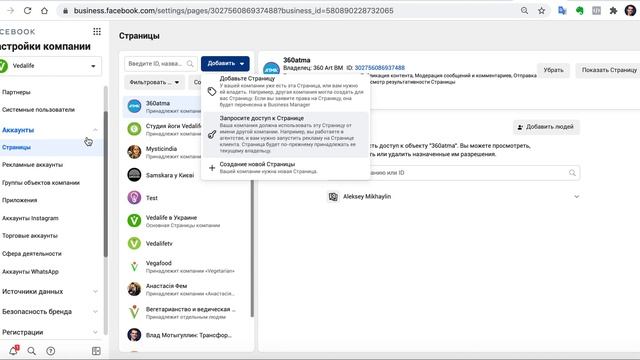The width and height of the screenshot is (640, 360).
Task: Expand the Регистрации section
Action: [95, 332]
